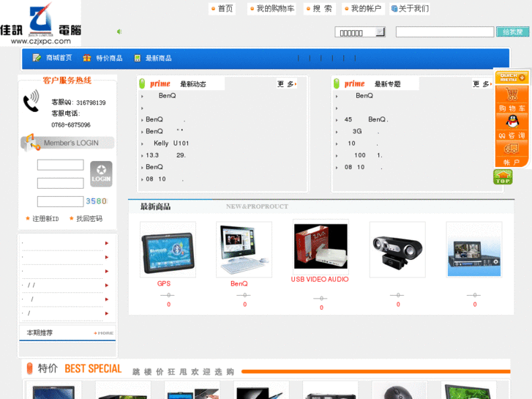Viewport: 532px width, 399px height.
Task: Expand the '/ /' category arrow
Action: click(107, 286)
